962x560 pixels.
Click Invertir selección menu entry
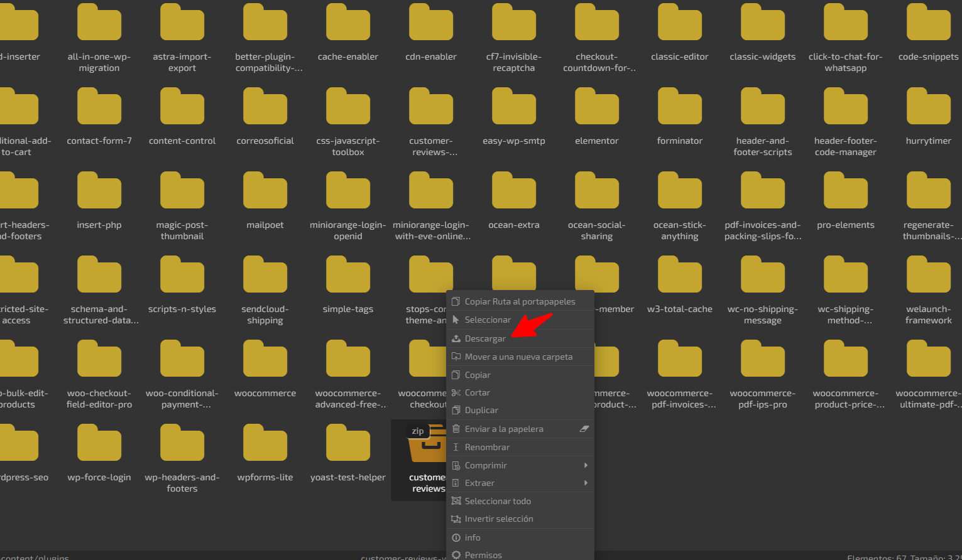(520, 519)
